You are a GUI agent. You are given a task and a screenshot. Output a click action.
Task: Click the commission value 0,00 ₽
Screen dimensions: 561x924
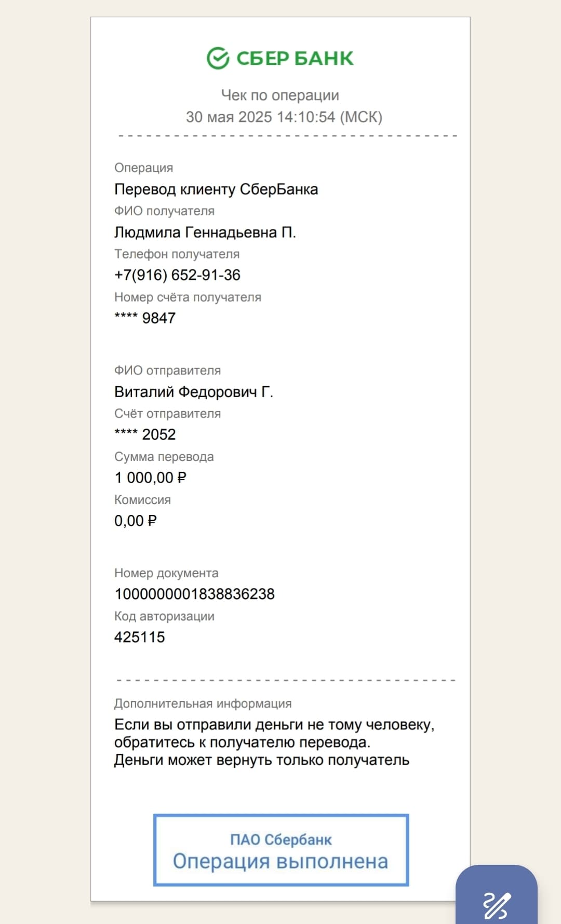point(135,521)
